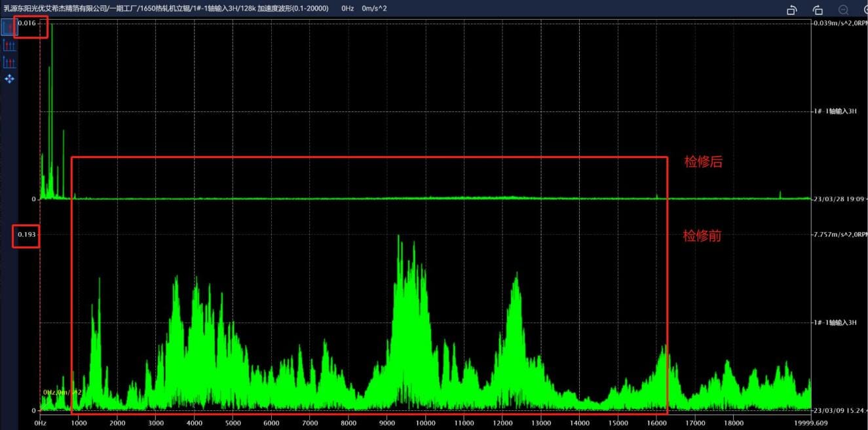Click the 10000 frequency axis label
This screenshot has height=430, width=868.
click(x=425, y=423)
